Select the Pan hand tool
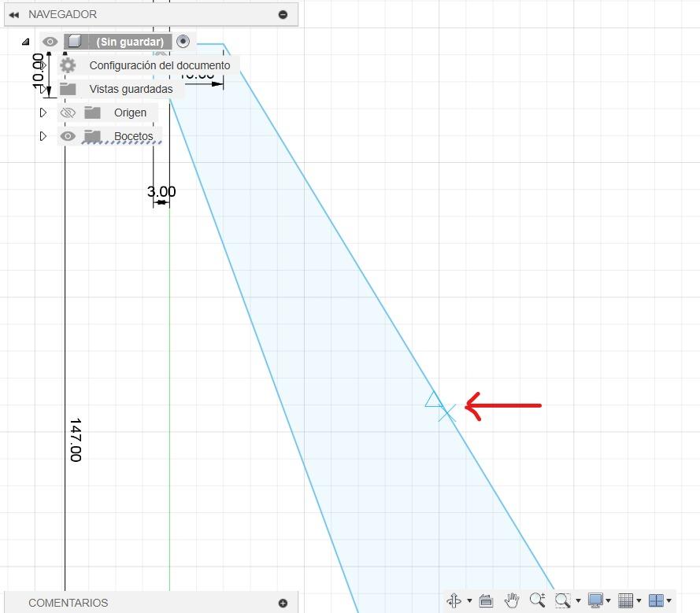 coord(512,600)
